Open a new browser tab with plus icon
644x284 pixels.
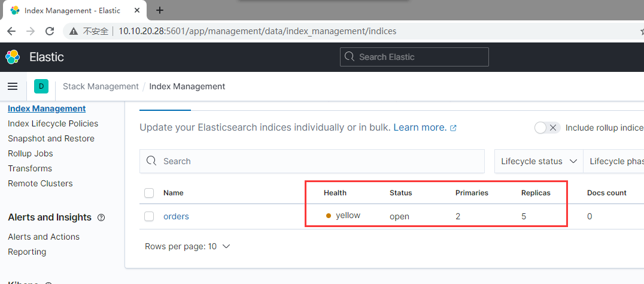click(160, 10)
